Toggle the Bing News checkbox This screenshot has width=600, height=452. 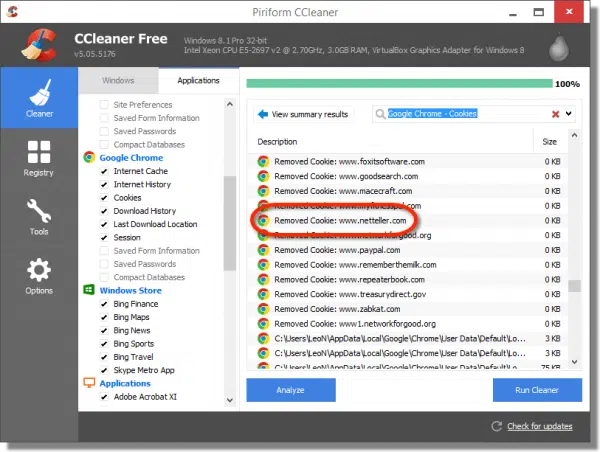pyautogui.click(x=104, y=330)
